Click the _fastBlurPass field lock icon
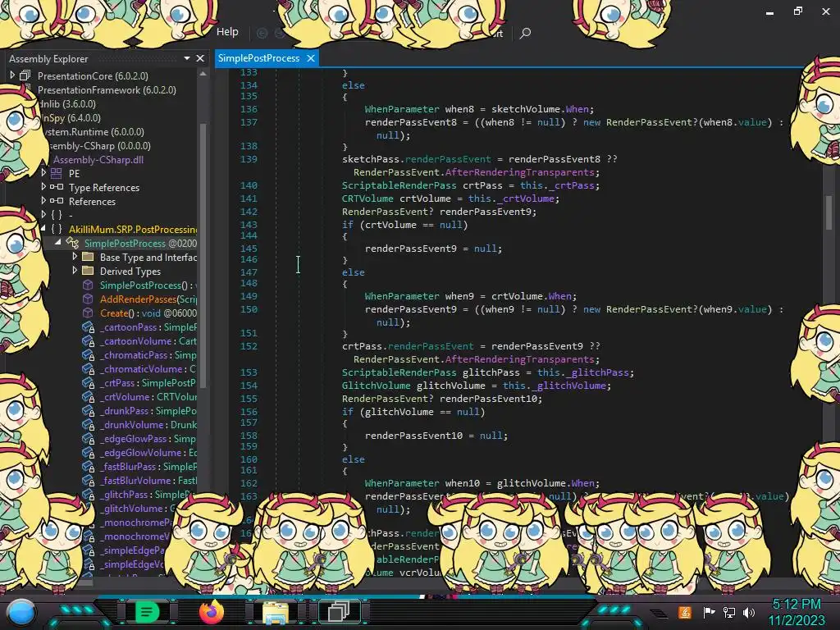Screen dimensions: 840x630 tap(89, 466)
